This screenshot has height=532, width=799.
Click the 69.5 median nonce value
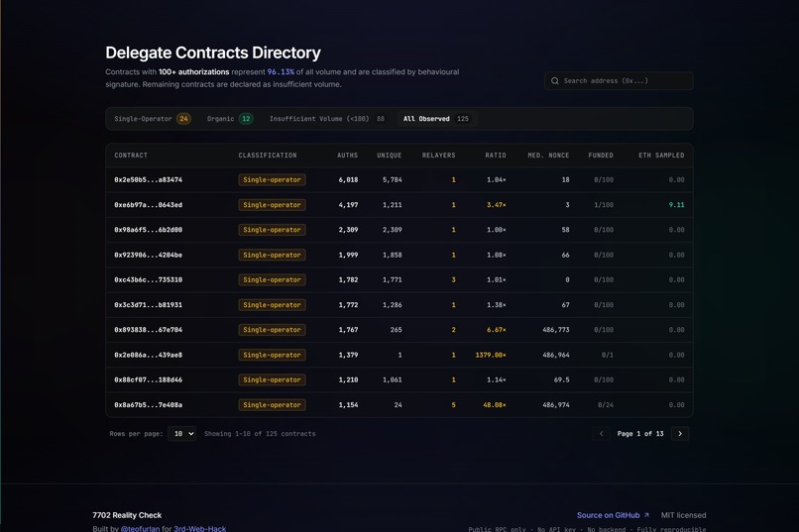coord(561,379)
